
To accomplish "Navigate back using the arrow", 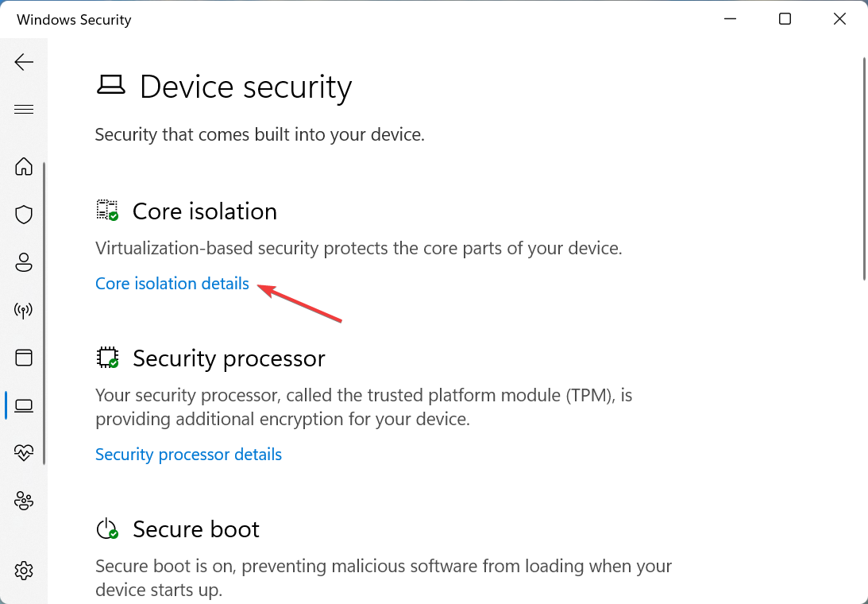I will (x=24, y=62).
